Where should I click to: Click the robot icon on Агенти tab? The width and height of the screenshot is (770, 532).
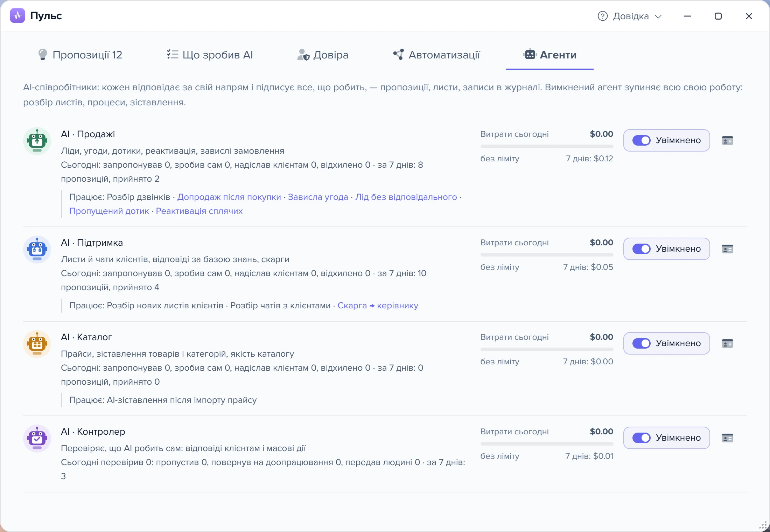530,54
